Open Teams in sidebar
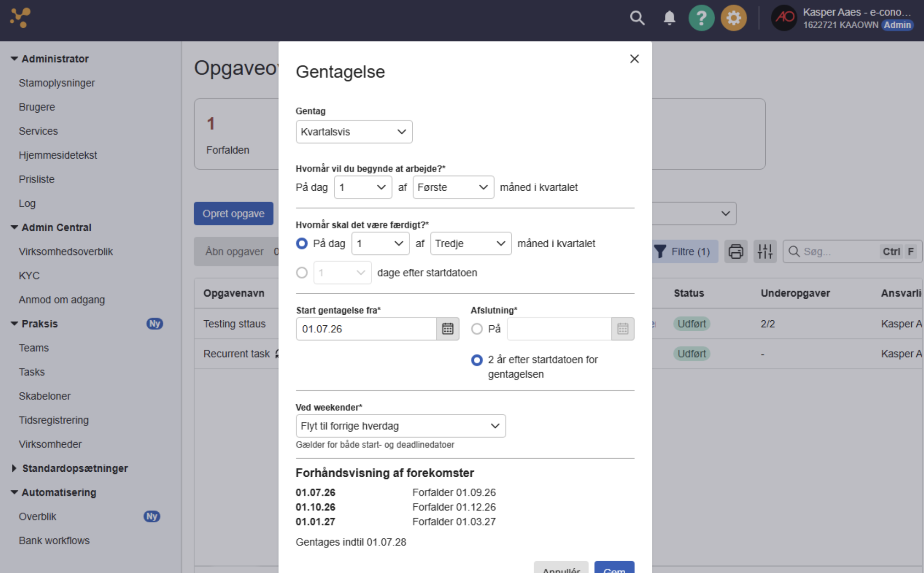This screenshot has width=924, height=573. pyautogui.click(x=33, y=348)
